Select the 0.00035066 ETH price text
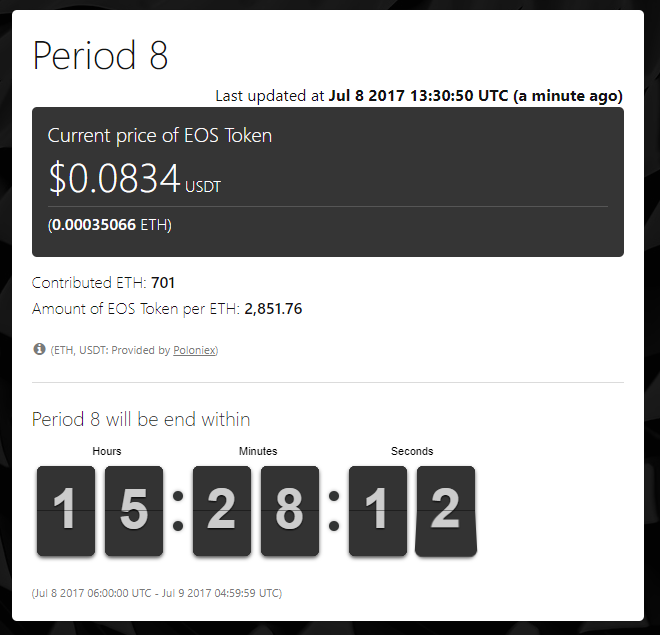660x635 pixels. click(110, 225)
